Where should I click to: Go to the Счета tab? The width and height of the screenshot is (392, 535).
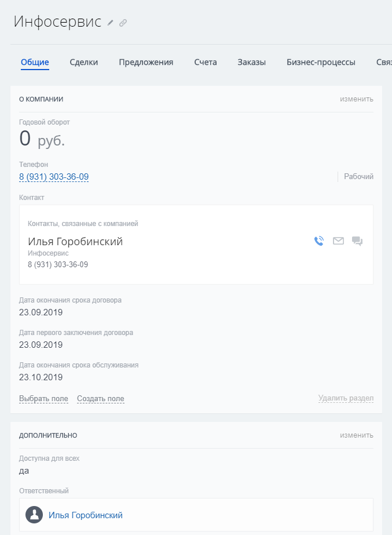206,63
